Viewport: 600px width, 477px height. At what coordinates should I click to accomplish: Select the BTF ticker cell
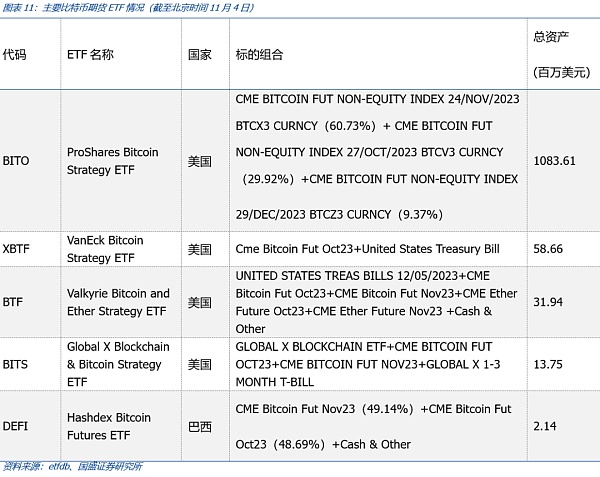[x=13, y=302]
